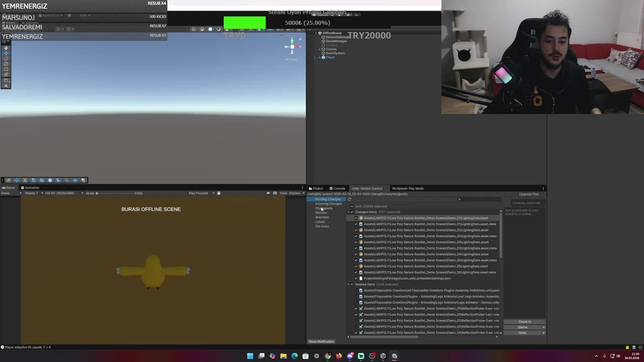This screenshot has width=644, height=362.
Task: Select the Move tool in Scene toolbar
Action: click(x=6, y=53)
